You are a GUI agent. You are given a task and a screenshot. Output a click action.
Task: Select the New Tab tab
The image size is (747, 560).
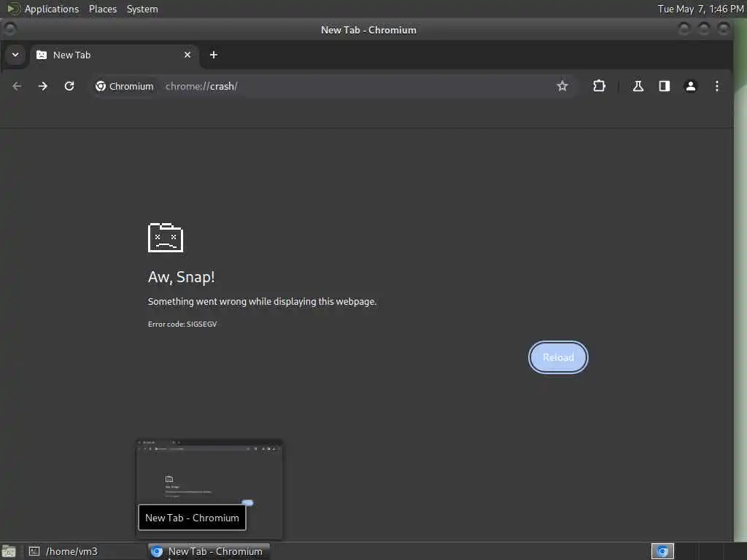[115, 55]
